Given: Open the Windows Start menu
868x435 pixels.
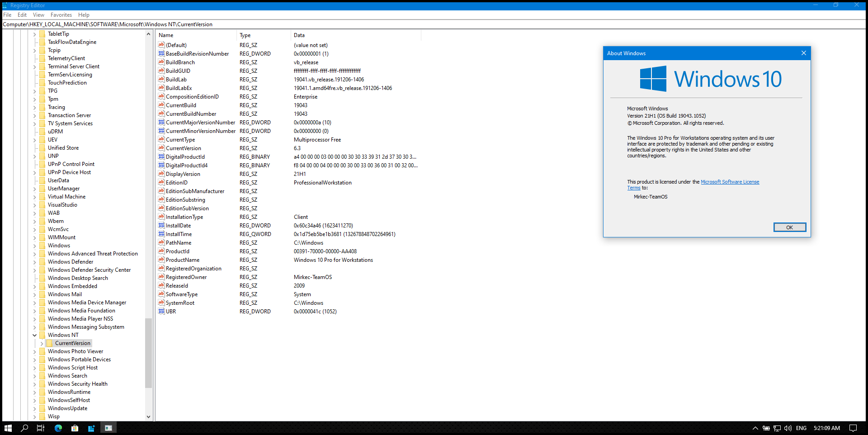Looking at the screenshot, I should (8, 428).
